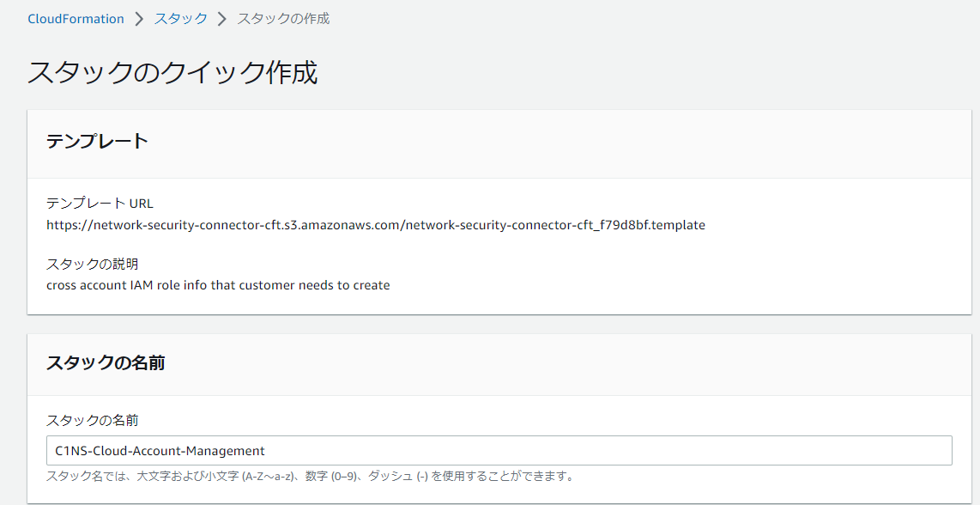
Task: Focus the stack name input field
Action: pos(499,451)
